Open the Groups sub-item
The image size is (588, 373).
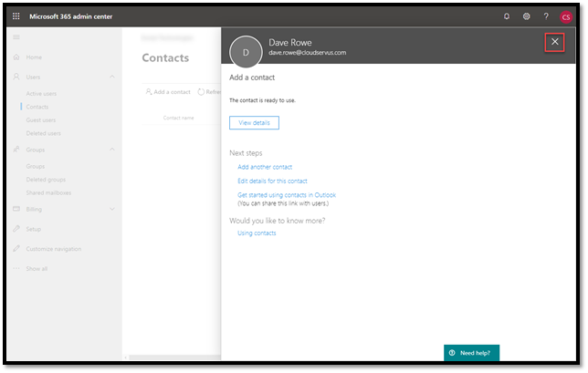pyautogui.click(x=36, y=166)
